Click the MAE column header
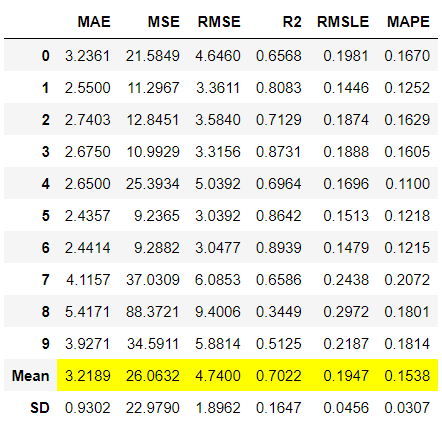 point(94,22)
